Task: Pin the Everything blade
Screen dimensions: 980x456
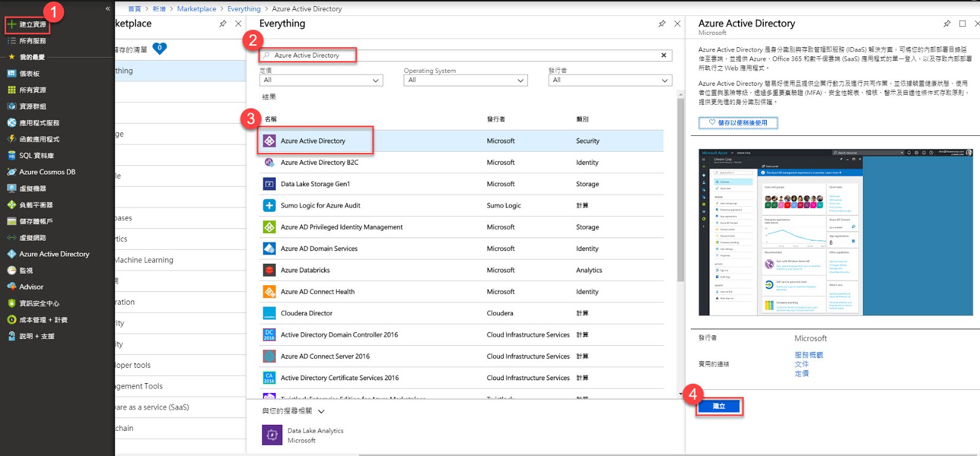Action: click(x=661, y=24)
